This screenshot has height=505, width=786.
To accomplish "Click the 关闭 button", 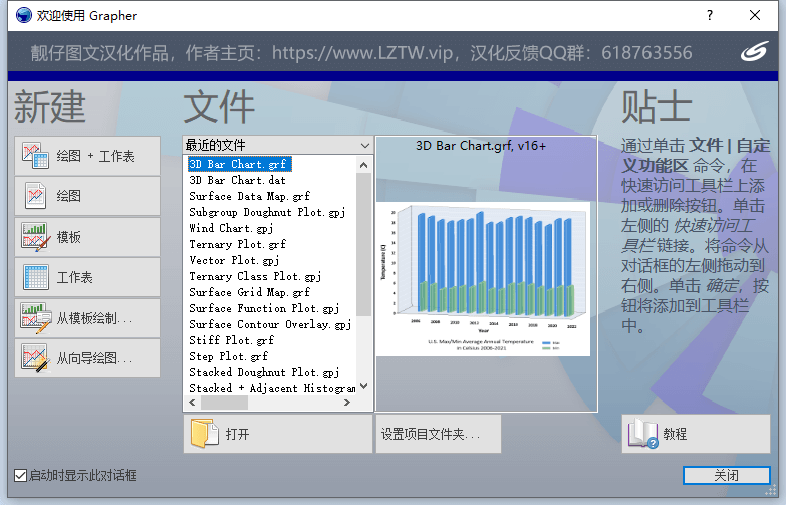I will (x=726, y=475).
